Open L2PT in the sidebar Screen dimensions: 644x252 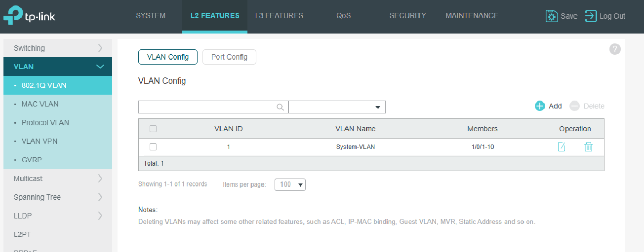click(58, 235)
